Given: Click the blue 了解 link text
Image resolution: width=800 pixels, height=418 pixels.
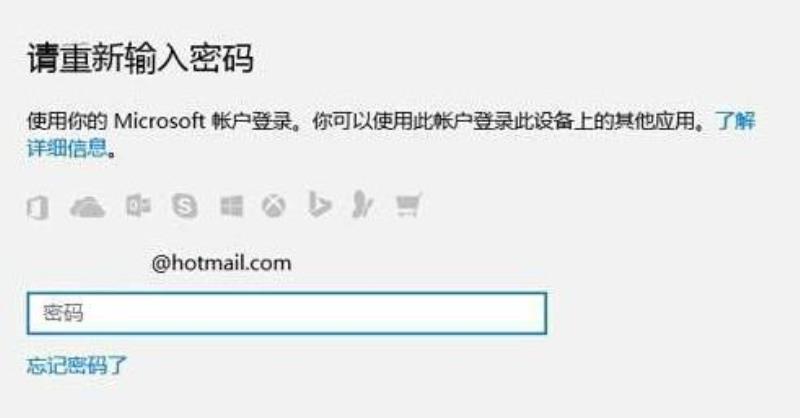Looking at the screenshot, I should click(x=735, y=121).
